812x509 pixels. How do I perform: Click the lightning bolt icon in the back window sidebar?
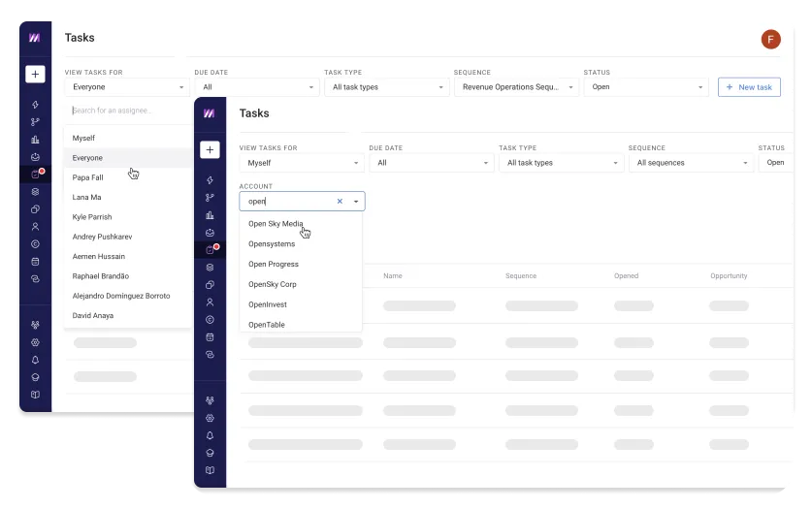pyautogui.click(x=35, y=105)
